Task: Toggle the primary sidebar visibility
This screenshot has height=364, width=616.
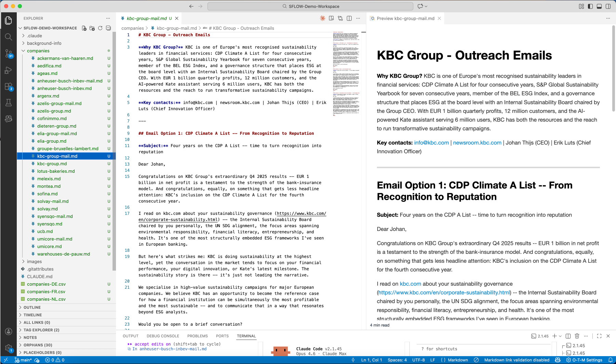Action: 590,6
